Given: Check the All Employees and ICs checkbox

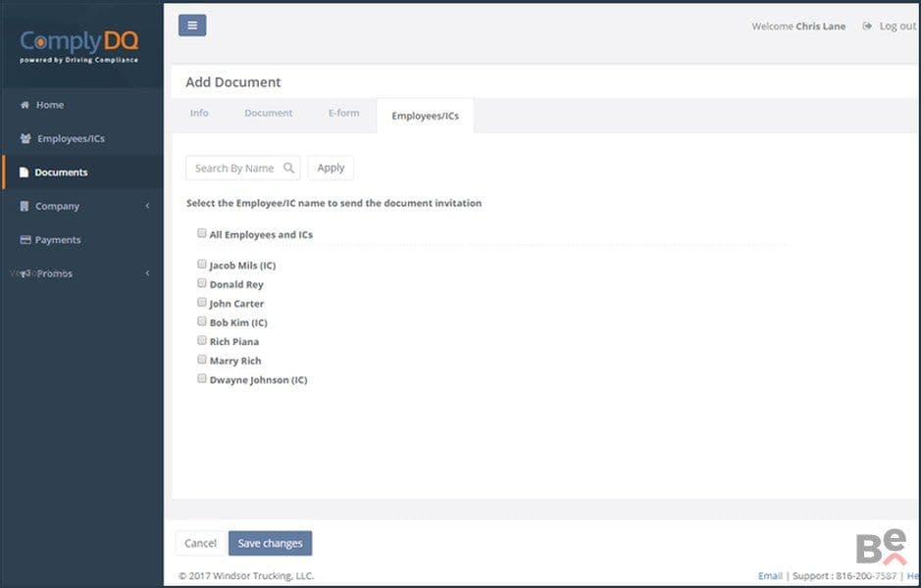Looking at the screenshot, I should [202, 233].
